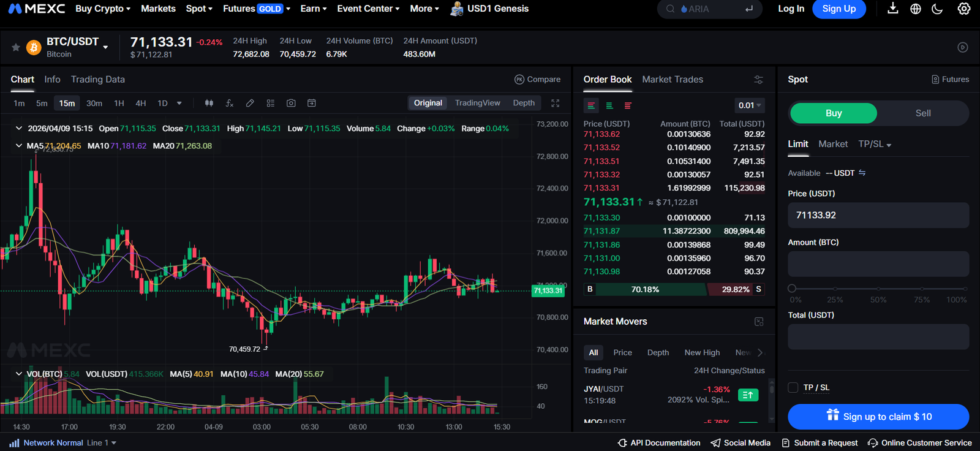Open BTC/USDT pair selector dropdown
The width and height of the screenshot is (980, 451).
(x=105, y=47)
